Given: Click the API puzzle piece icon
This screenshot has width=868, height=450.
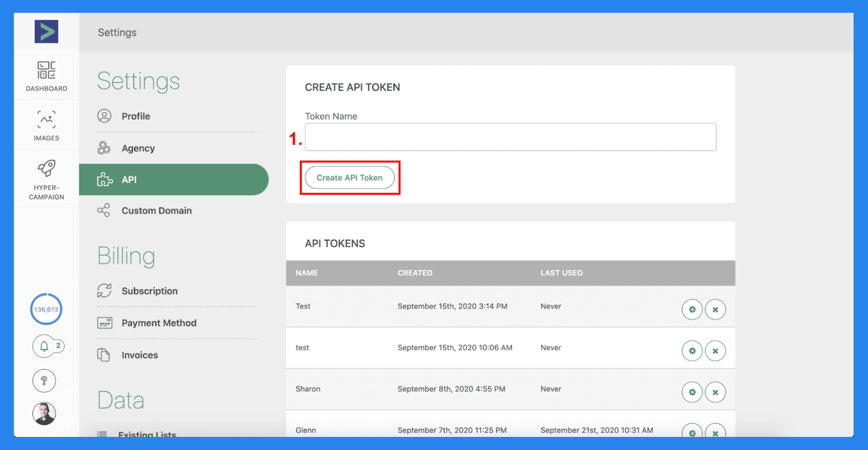Looking at the screenshot, I should (105, 179).
